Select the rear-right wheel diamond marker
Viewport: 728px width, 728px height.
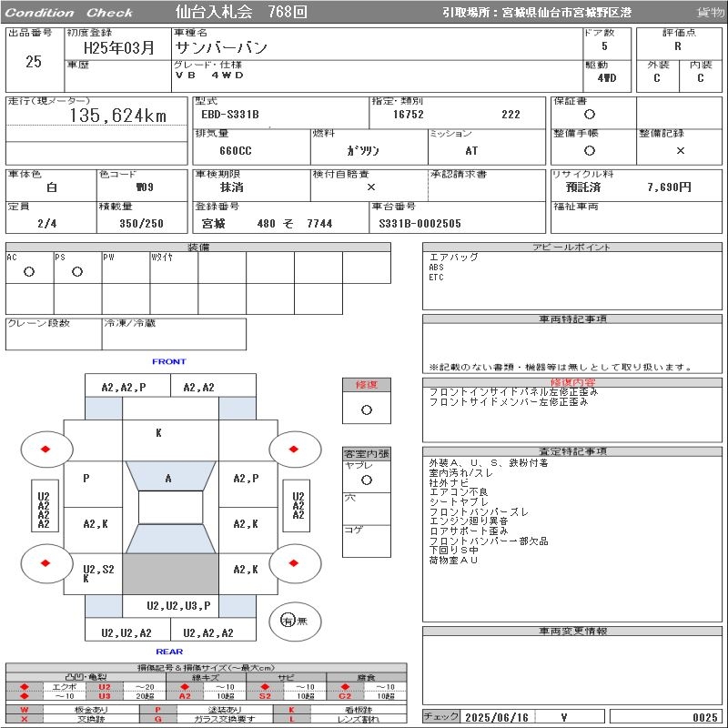[x=295, y=563]
